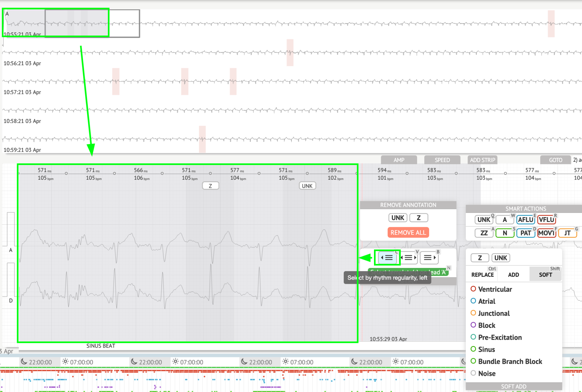Open the GOTO button
Screen dimensions: 582x392
(x=555, y=160)
